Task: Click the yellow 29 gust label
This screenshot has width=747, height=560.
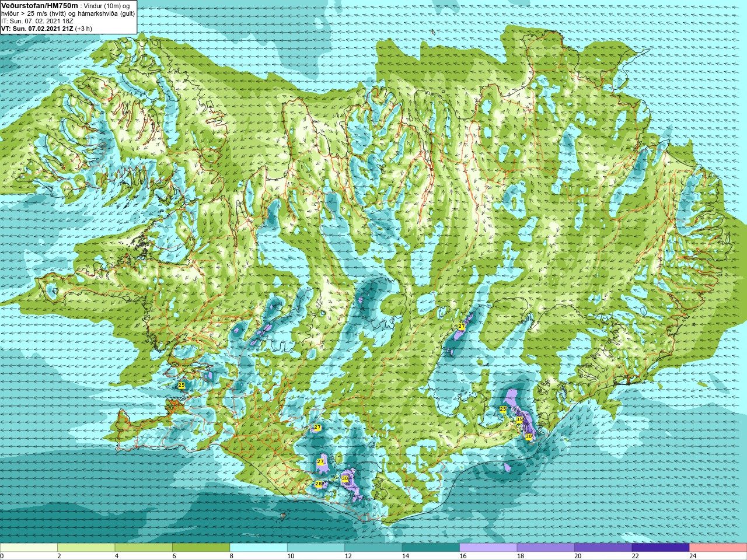Action: [319, 484]
